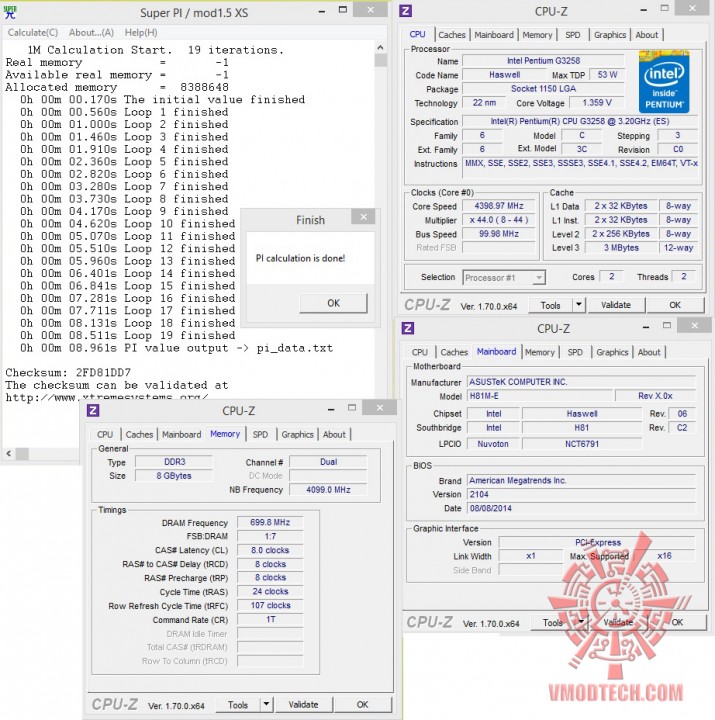Image resolution: width=715 pixels, height=720 pixels.
Task: Select SPD tab in the Memory window
Action: [260, 434]
